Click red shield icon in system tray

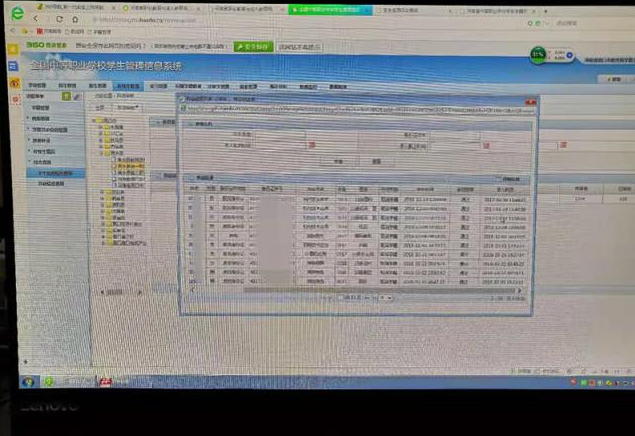tap(573, 382)
